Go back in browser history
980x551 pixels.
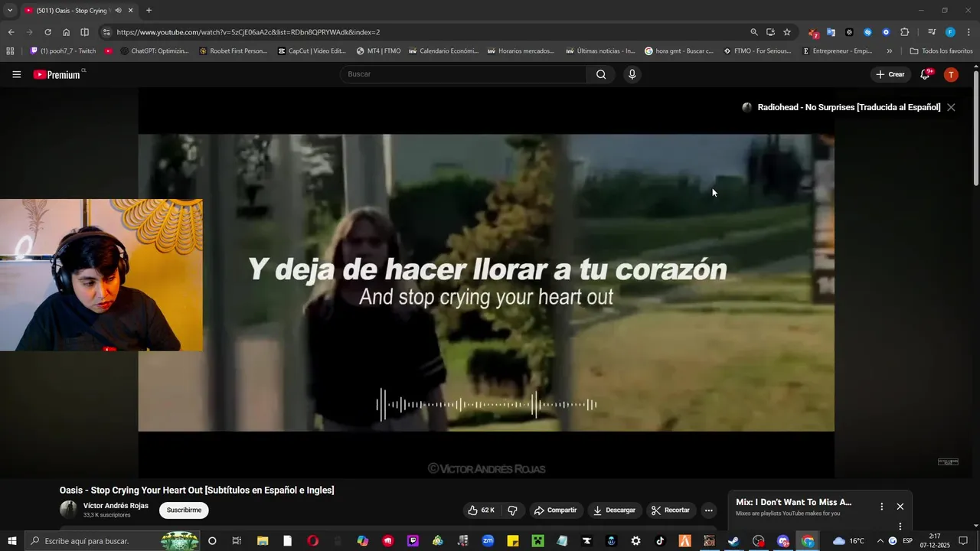(11, 32)
